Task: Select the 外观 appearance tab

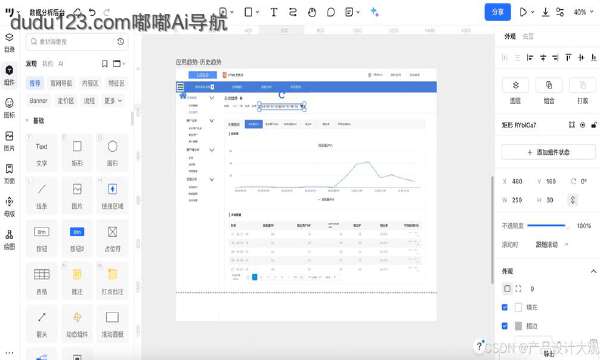Action: pos(510,36)
